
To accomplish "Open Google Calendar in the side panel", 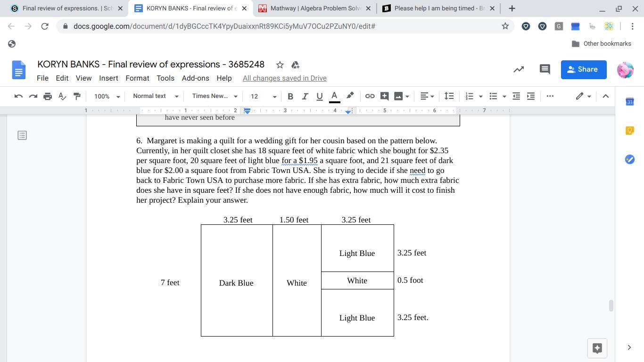I will pyautogui.click(x=629, y=101).
